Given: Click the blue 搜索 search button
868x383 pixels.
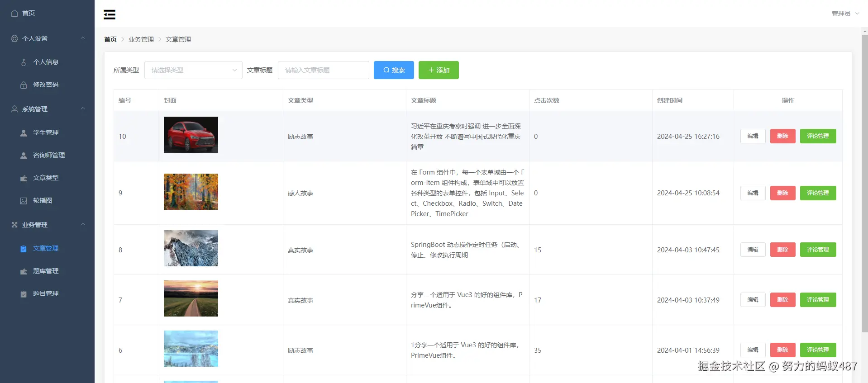Looking at the screenshot, I should tap(394, 70).
